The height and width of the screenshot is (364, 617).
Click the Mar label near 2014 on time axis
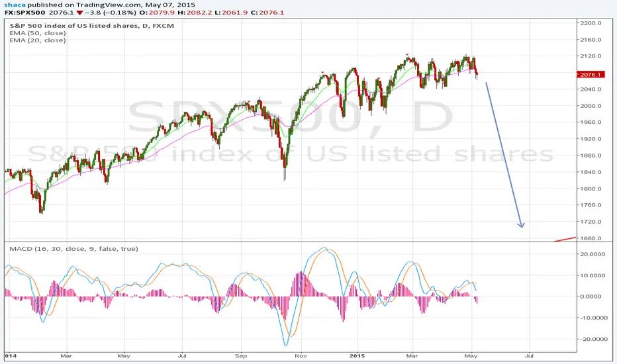66,356
